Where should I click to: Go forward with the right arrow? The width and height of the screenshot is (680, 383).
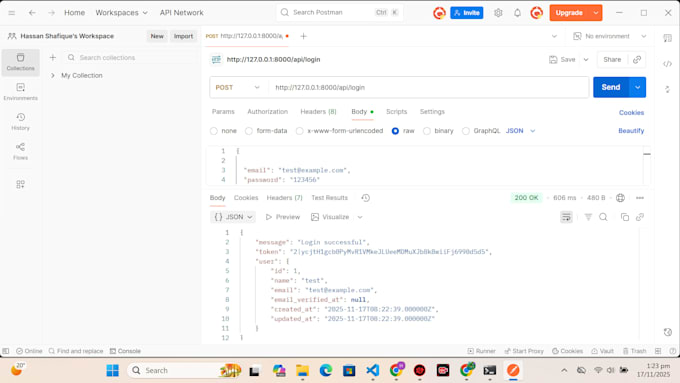51,13
